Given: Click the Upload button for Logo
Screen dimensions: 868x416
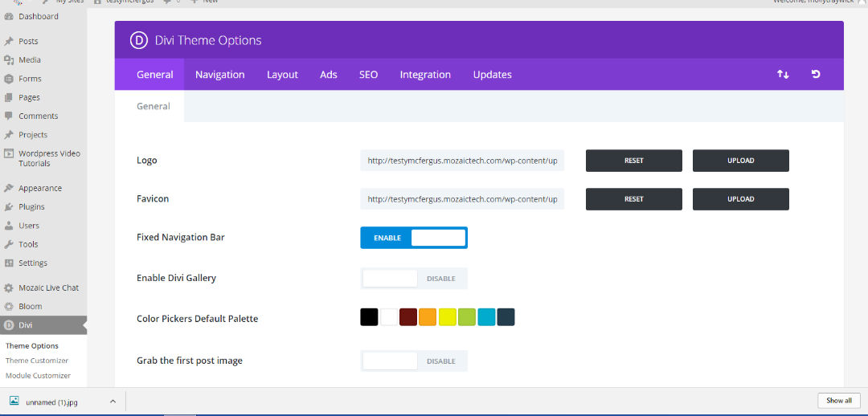Looking at the screenshot, I should [x=740, y=161].
